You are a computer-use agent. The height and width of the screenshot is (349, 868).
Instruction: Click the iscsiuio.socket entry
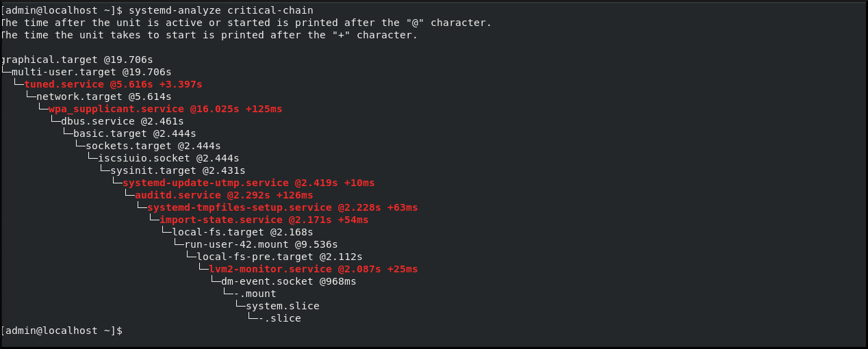point(168,158)
